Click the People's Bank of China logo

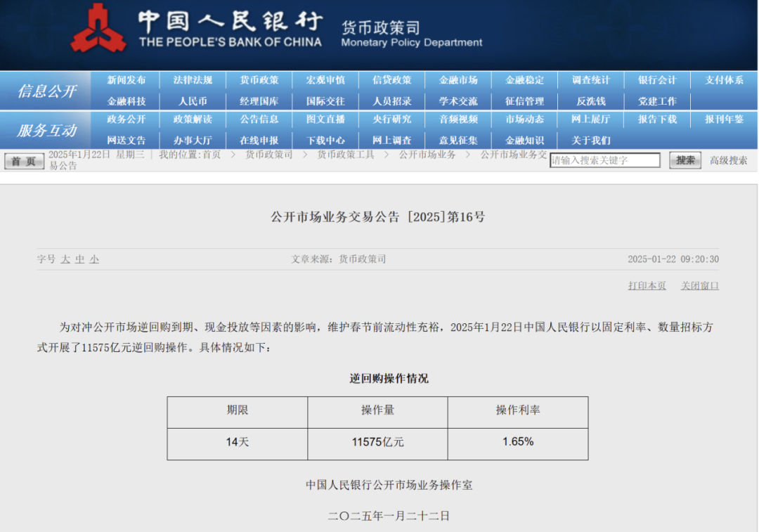(x=98, y=30)
